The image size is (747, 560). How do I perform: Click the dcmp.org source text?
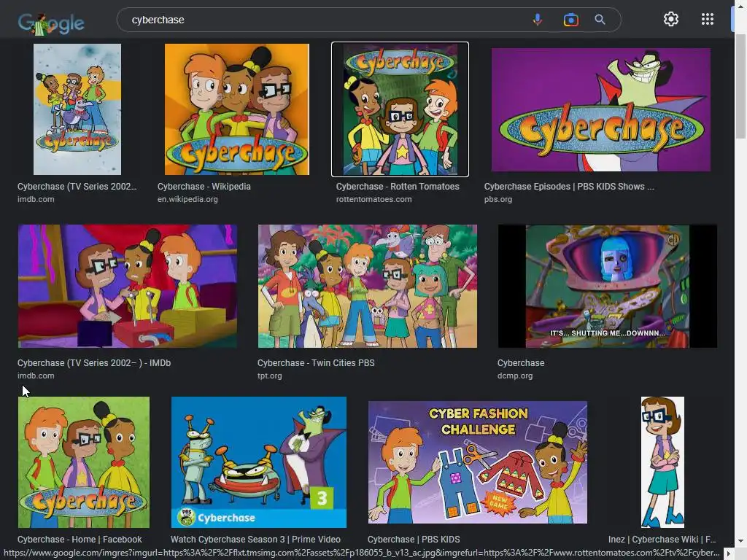pyautogui.click(x=515, y=376)
